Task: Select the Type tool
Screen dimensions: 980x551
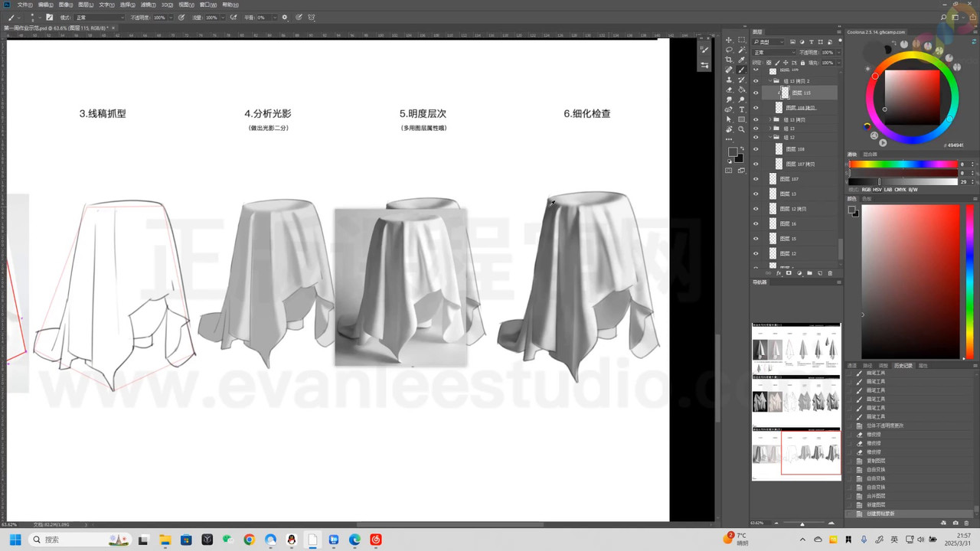Action: pyautogui.click(x=742, y=109)
